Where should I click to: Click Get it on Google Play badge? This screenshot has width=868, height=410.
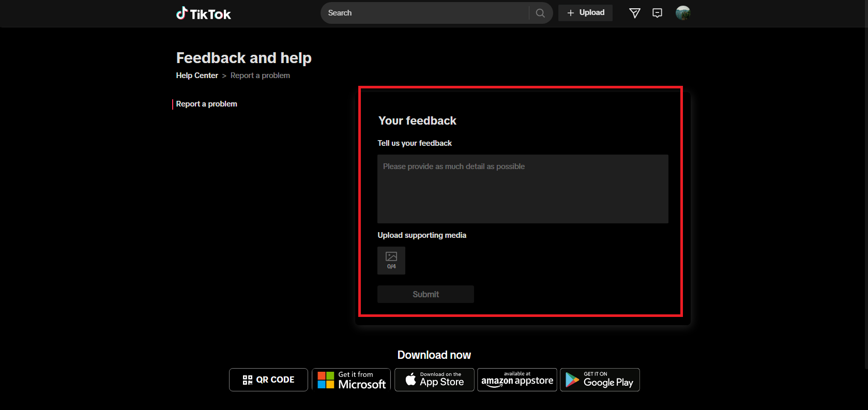coord(600,379)
